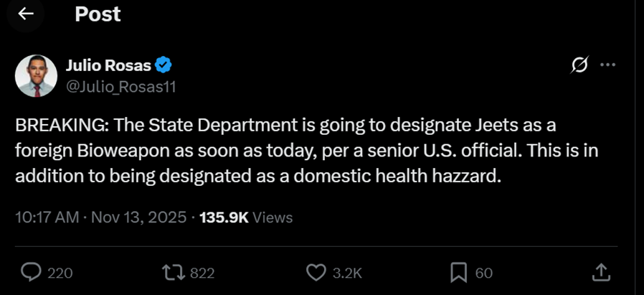Image resolution: width=644 pixels, height=295 pixels.
Task: Open the 10:17 AM timestamp link
Action: click(x=47, y=217)
